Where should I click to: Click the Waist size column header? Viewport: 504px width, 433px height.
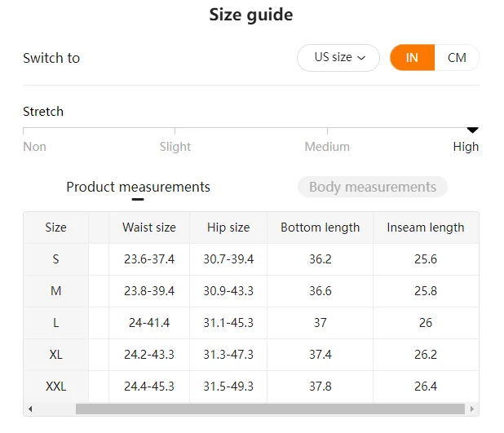click(x=149, y=228)
